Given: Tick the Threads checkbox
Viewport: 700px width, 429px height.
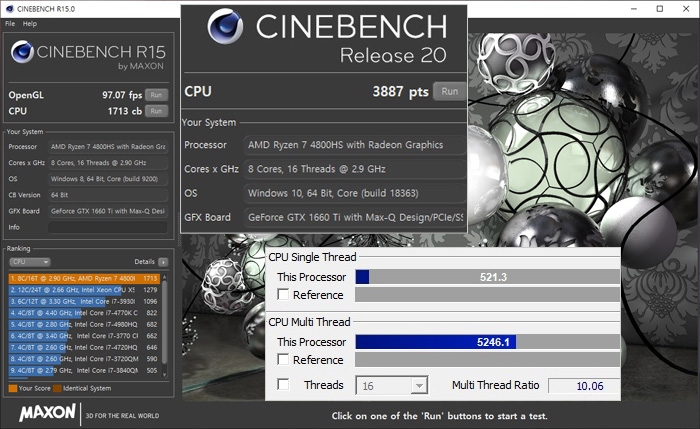Looking at the screenshot, I should [x=283, y=384].
